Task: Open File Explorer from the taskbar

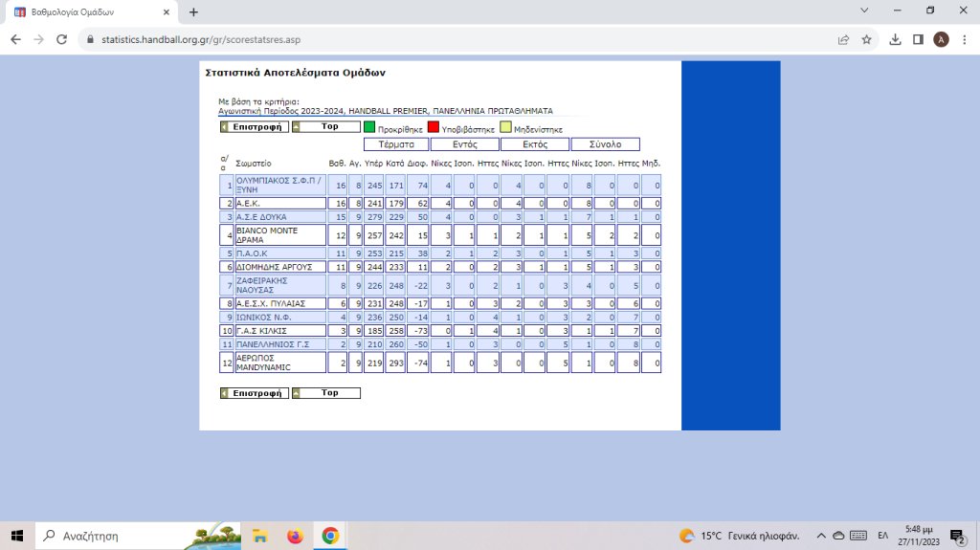Action: pos(259,536)
